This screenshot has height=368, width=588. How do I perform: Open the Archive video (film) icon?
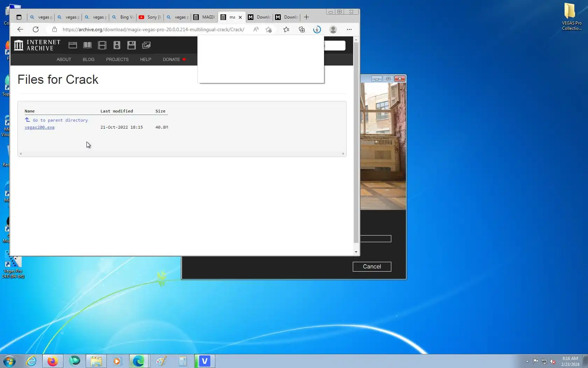pyautogui.click(x=102, y=45)
